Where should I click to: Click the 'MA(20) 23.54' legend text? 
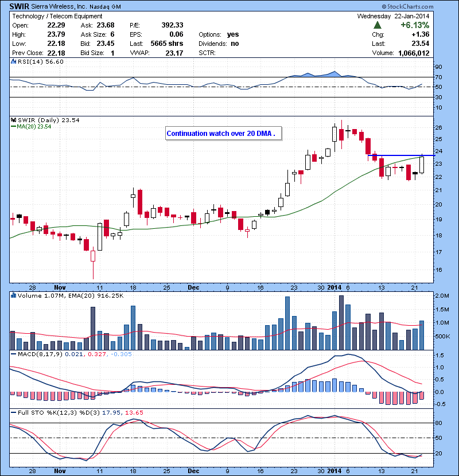click(x=34, y=127)
